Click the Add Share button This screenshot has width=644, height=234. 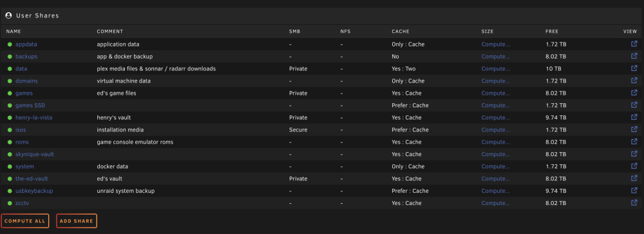77,221
